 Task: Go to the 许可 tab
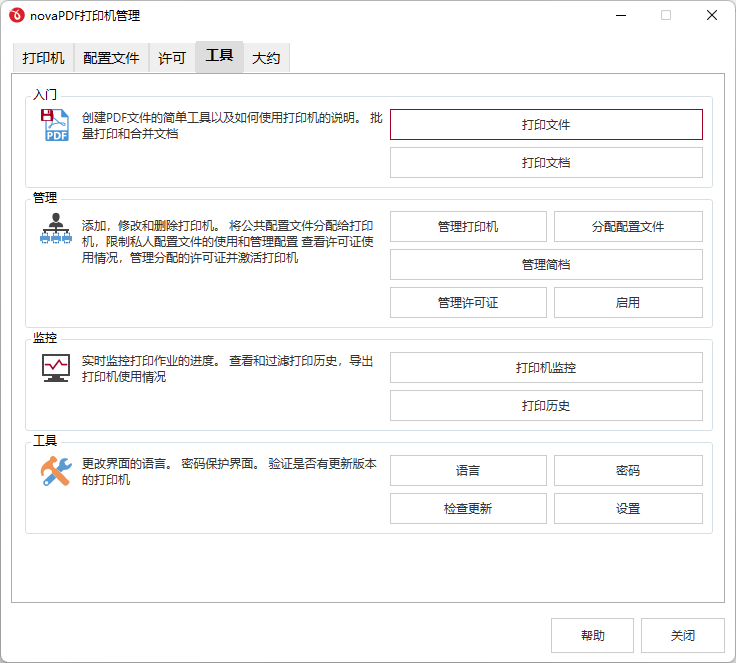click(172, 58)
